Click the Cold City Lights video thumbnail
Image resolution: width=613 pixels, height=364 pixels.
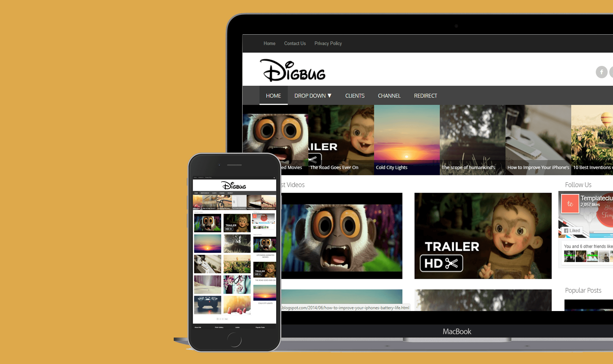406,139
